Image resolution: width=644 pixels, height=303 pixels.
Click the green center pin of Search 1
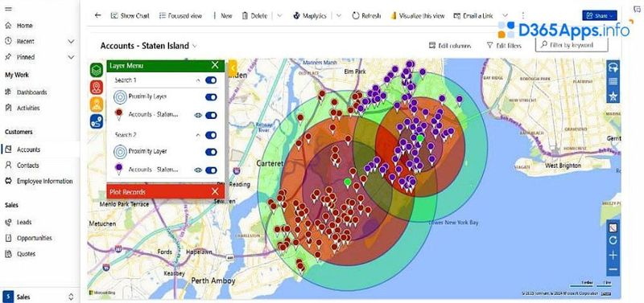click(x=348, y=182)
